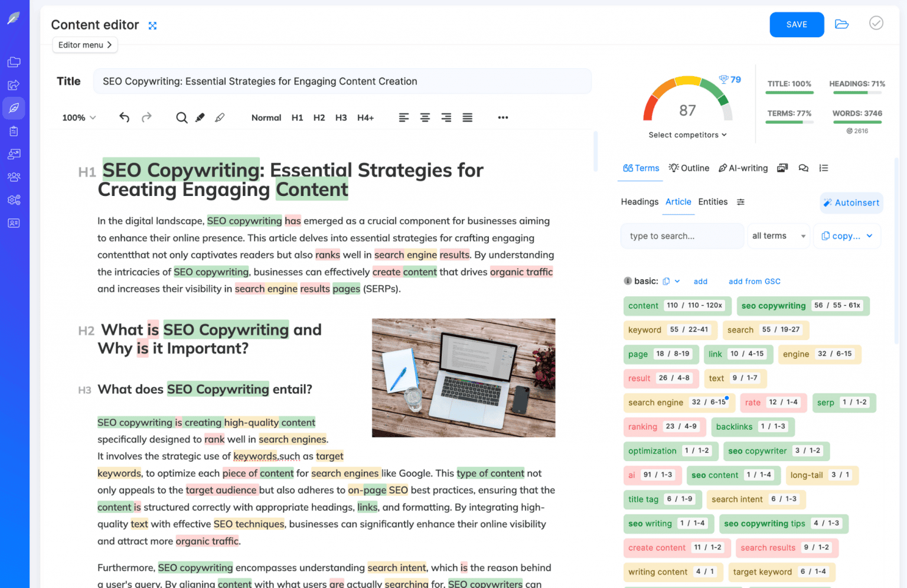Toggle the terms filter icon beside Entities

(741, 202)
